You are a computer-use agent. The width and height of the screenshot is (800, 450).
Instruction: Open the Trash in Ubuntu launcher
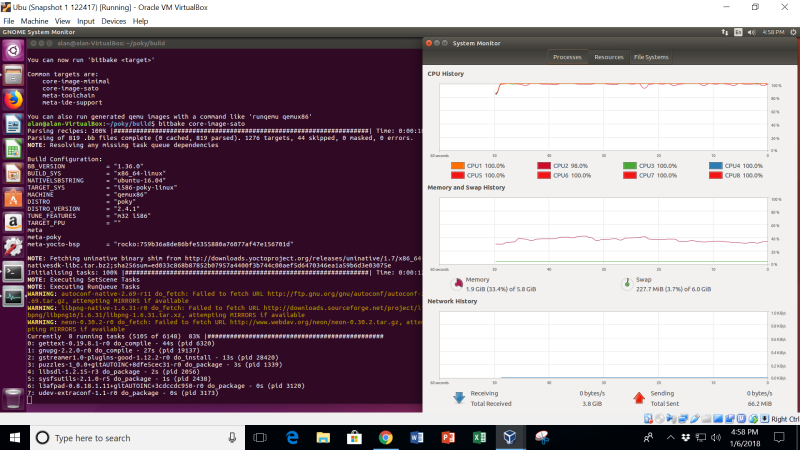click(13, 398)
